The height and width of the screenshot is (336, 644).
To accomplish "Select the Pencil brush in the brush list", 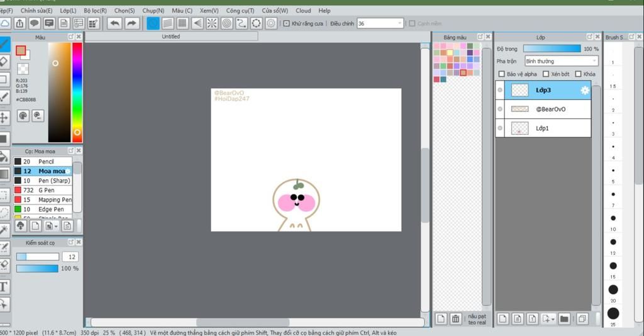I will coord(43,162).
